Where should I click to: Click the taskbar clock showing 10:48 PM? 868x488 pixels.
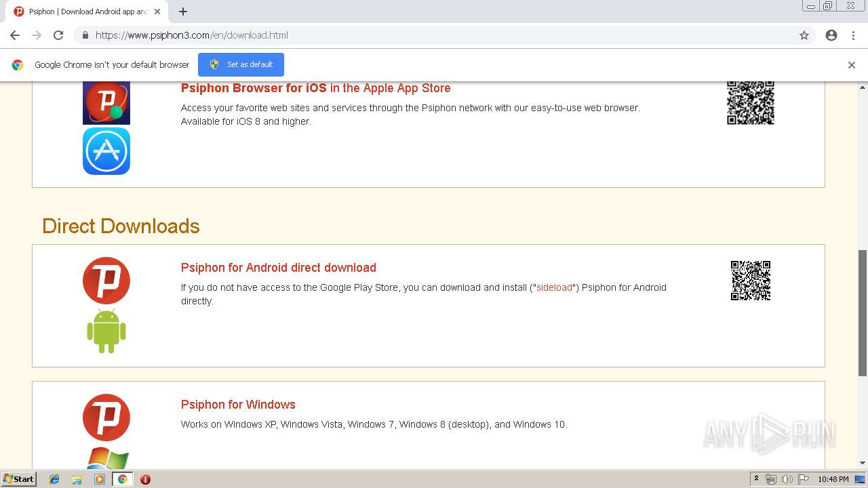(x=833, y=479)
